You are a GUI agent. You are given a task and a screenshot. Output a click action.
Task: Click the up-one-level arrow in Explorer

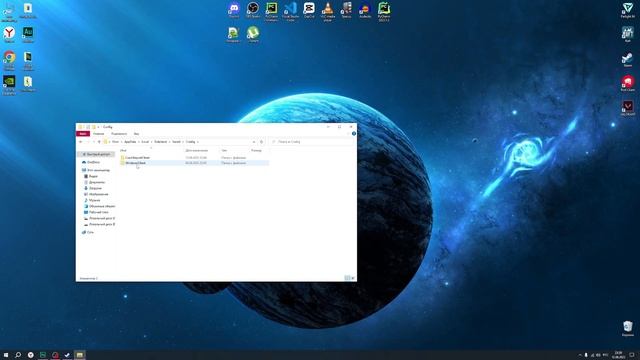tap(99, 142)
